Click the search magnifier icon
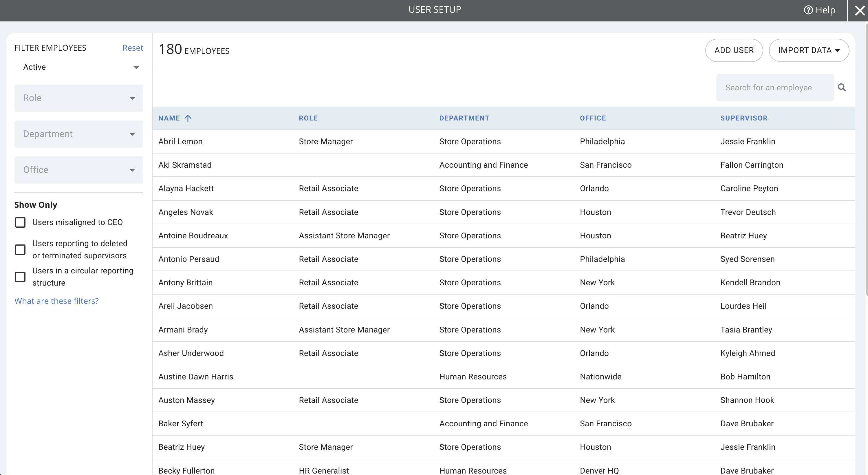868x475 pixels. pyautogui.click(x=841, y=88)
